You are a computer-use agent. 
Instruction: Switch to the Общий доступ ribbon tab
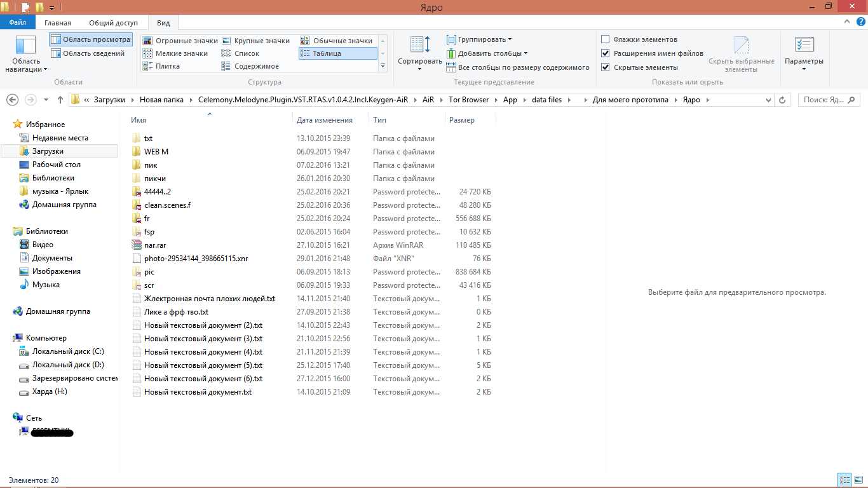click(x=114, y=23)
